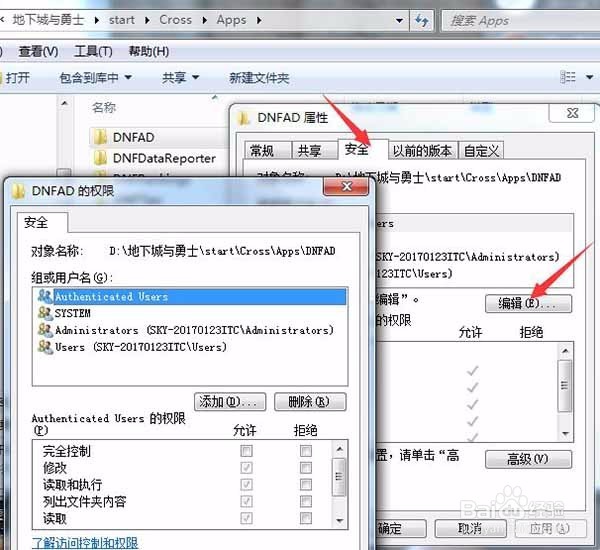Click the file list scroll up arrow
This screenshot has width=600, height=550.
(65, 104)
